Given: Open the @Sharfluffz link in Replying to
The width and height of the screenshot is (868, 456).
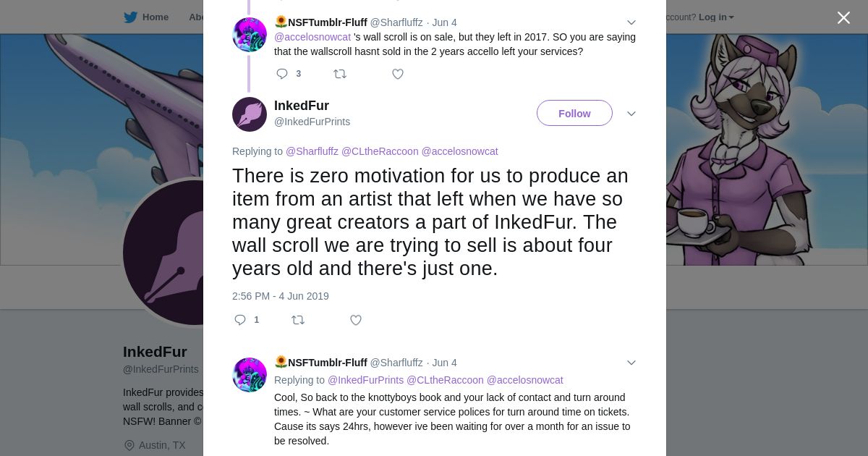Looking at the screenshot, I should (312, 151).
